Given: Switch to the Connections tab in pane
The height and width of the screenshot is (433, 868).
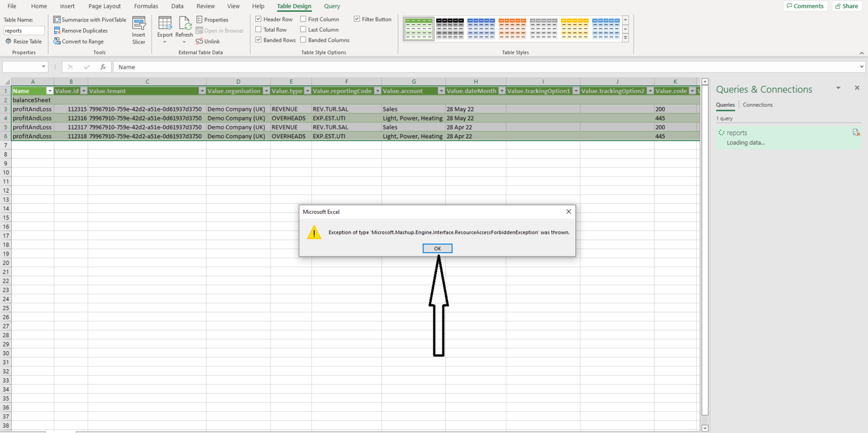Looking at the screenshot, I should tap(757, 105).
